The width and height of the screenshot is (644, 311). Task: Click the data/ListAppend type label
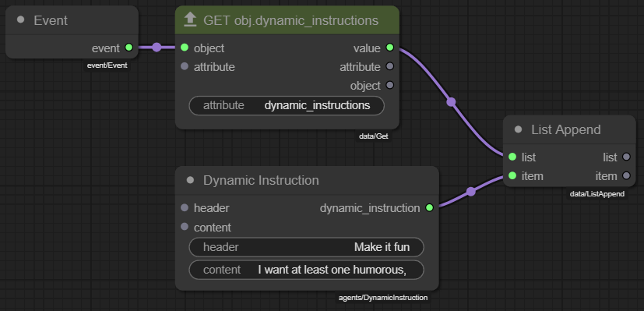pyautogui.click(x=596, y=194)
